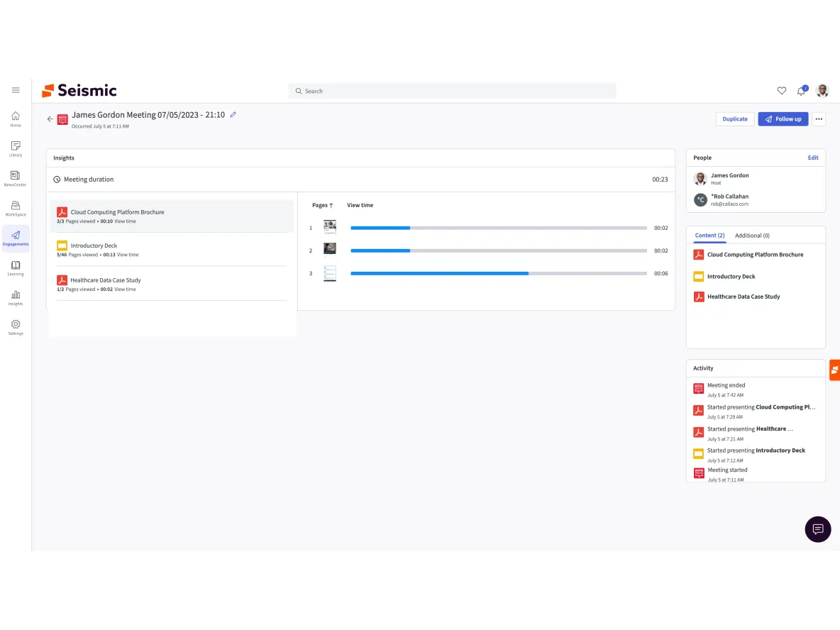Select Engagements in the sidebar
Screen dimensions: 840x630
point(16,238)
